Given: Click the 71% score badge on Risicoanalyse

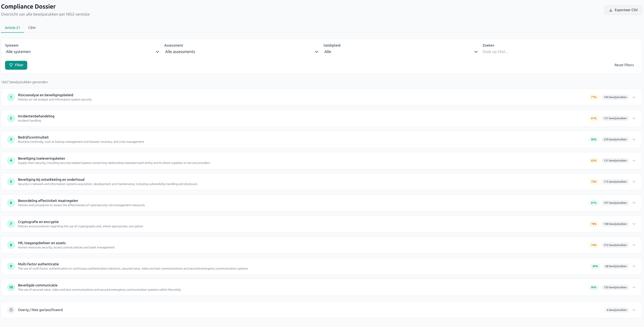Looking at the screenshot, I should pyautogui.click(x=594, y=97).
